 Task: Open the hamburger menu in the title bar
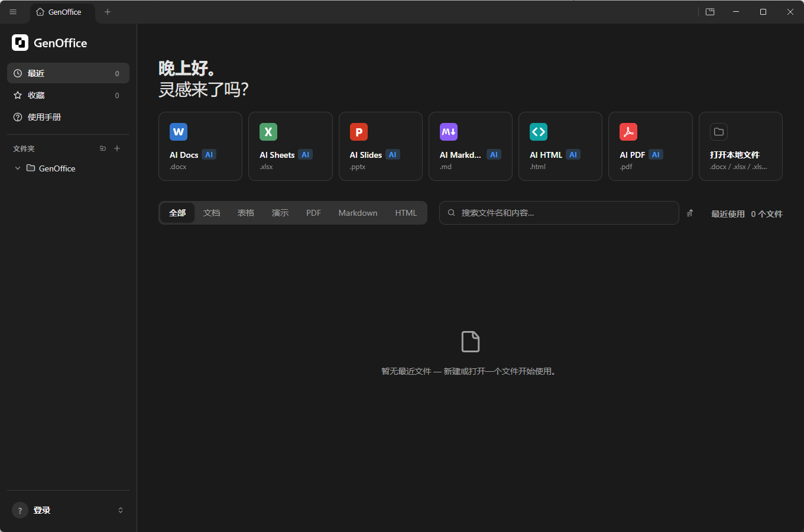coord(13,12)
